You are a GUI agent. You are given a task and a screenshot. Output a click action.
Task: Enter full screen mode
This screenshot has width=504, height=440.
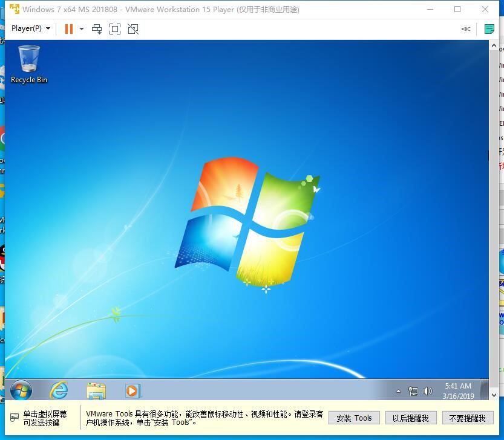pos(115,29)
